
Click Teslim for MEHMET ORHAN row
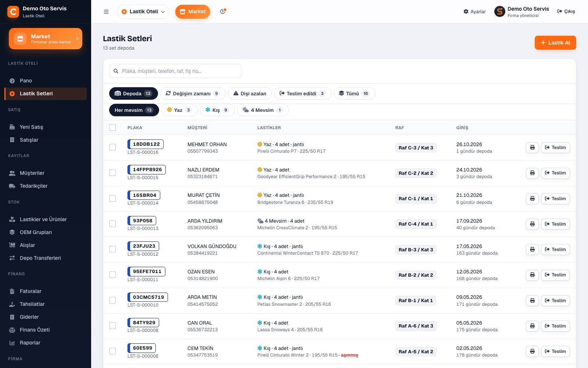point(555,148)
